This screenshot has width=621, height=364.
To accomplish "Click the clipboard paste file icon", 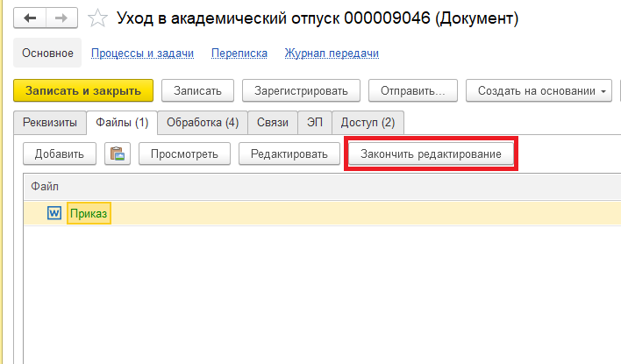I will pos(117,154).
